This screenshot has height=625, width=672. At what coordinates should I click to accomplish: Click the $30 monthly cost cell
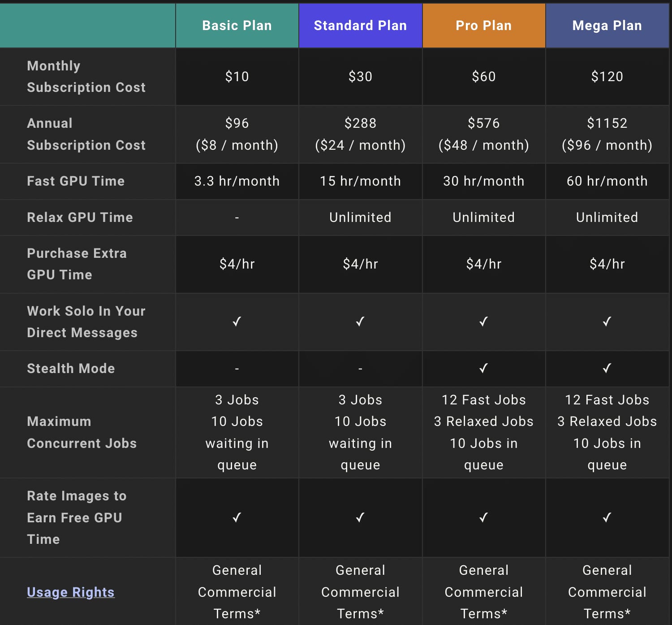click(x=361, y=77)
